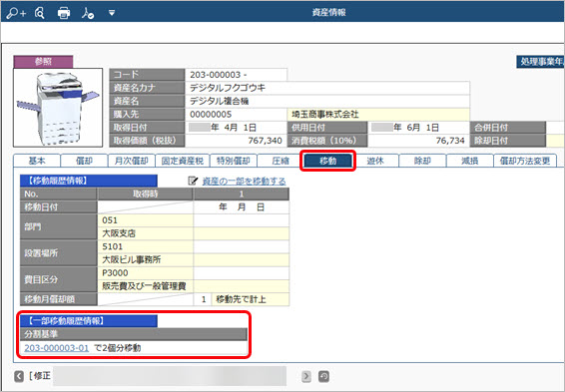This screenshot has width=565, height=392.
Task: Click the 大阪支店 department name cell
Action: coord(145,233)
